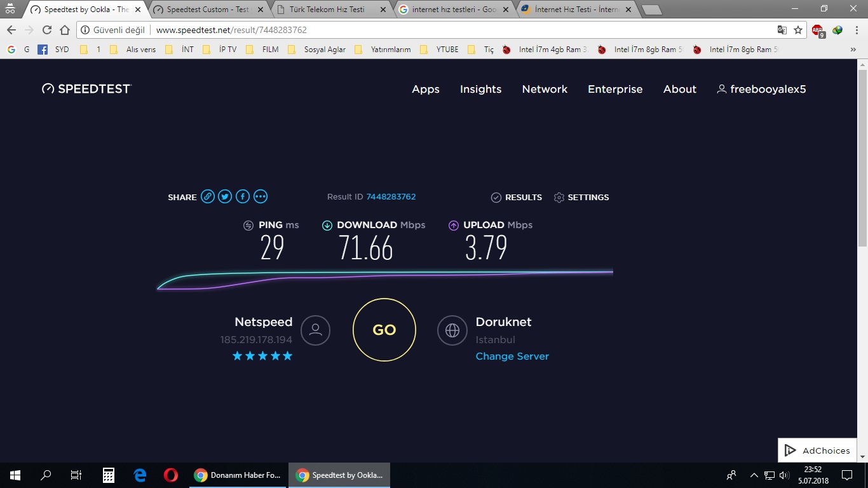This screenshot has height=488, width=868.
Task: Show hidden system tray icons
Action: pos(754,475)
